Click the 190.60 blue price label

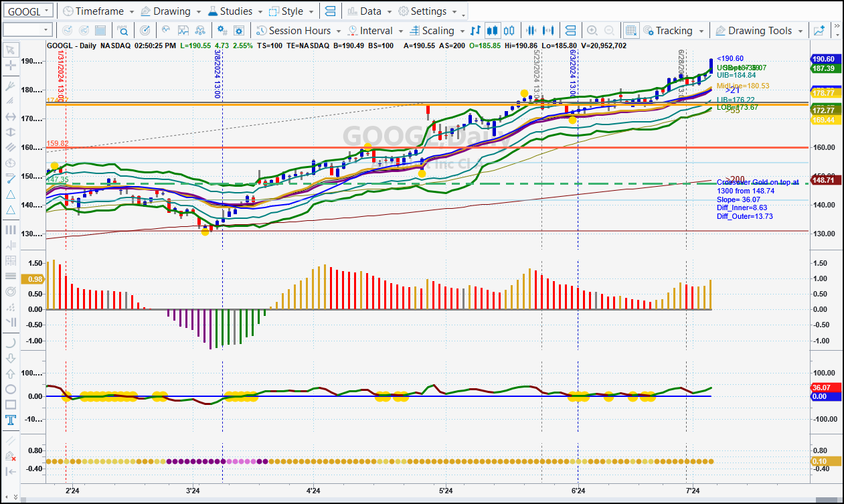tap(827, 58)
